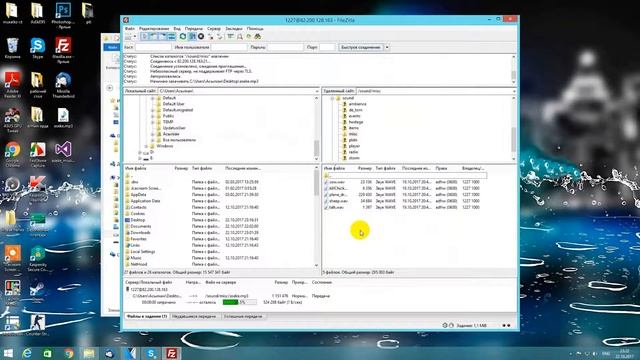640x360 pixels.
Task: Switch to Файлы в задании tab
Action: click(x=147, y=316)
